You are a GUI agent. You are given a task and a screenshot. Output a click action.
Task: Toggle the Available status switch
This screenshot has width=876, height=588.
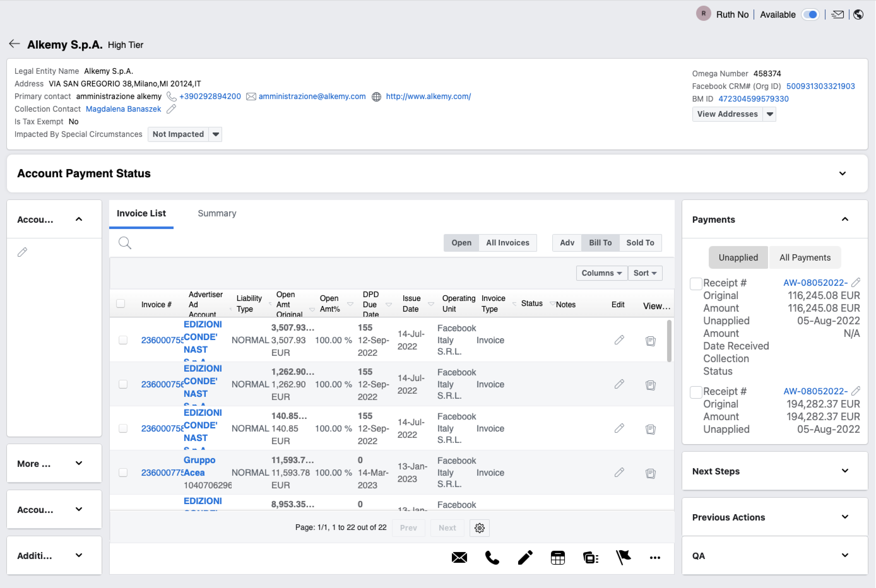[810, 15]
